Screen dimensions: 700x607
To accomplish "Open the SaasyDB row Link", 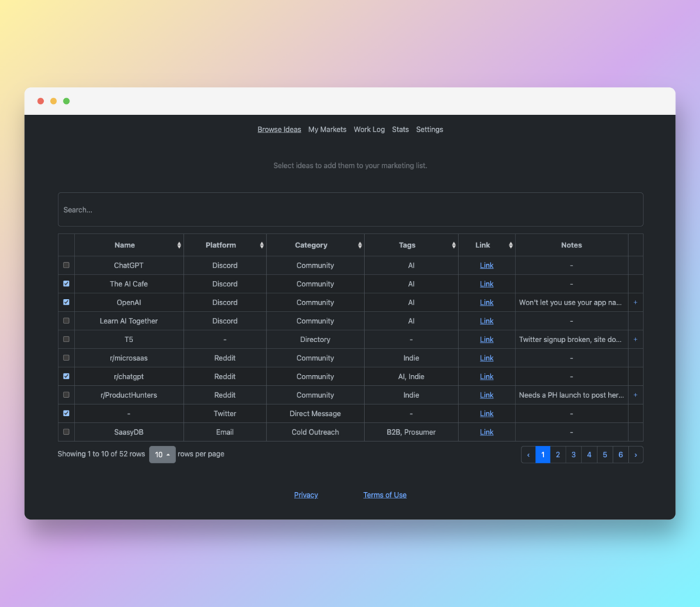I will click(x=487, y=432).
